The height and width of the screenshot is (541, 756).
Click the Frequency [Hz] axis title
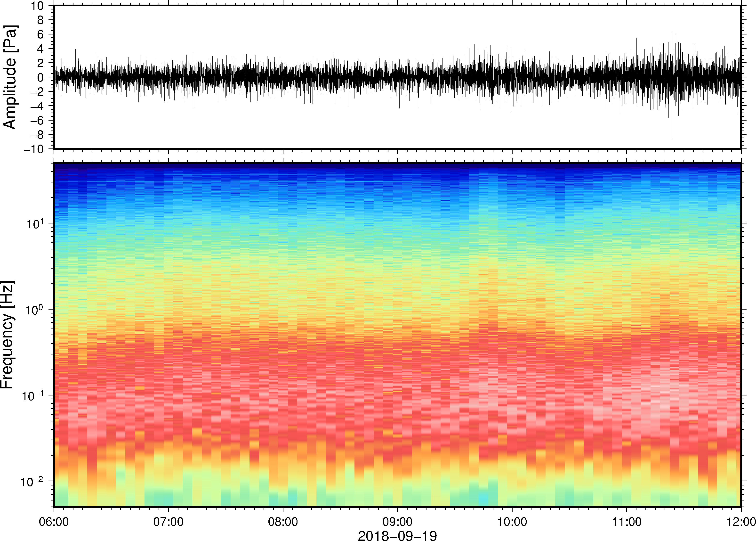coord(8,335)
